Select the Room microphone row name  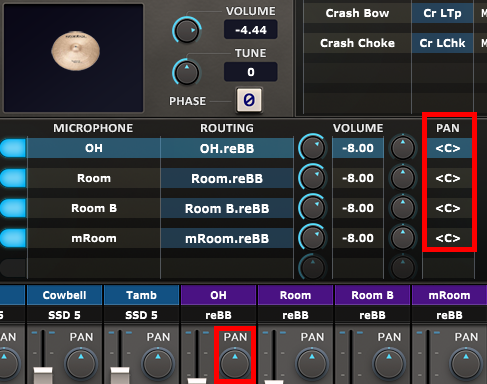[x=94, y=178]
